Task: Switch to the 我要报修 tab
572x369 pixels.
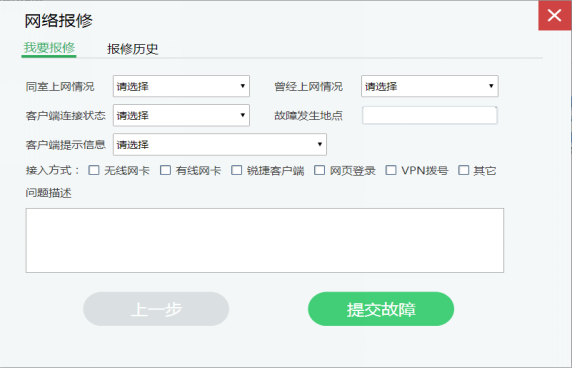Action: [49, 48]
